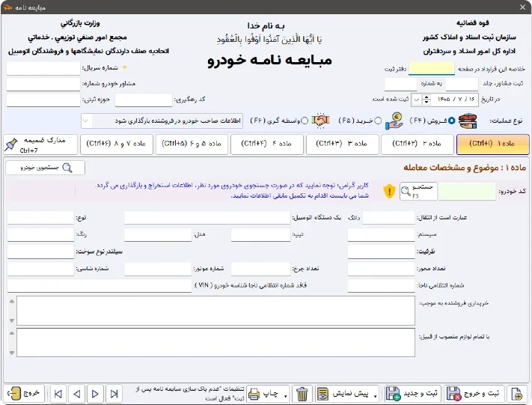Image resolution: width=532 pixels, height=405 pixels.
Task: Click the شماره انتظامی ناجا field
Action: click(382, 286)
